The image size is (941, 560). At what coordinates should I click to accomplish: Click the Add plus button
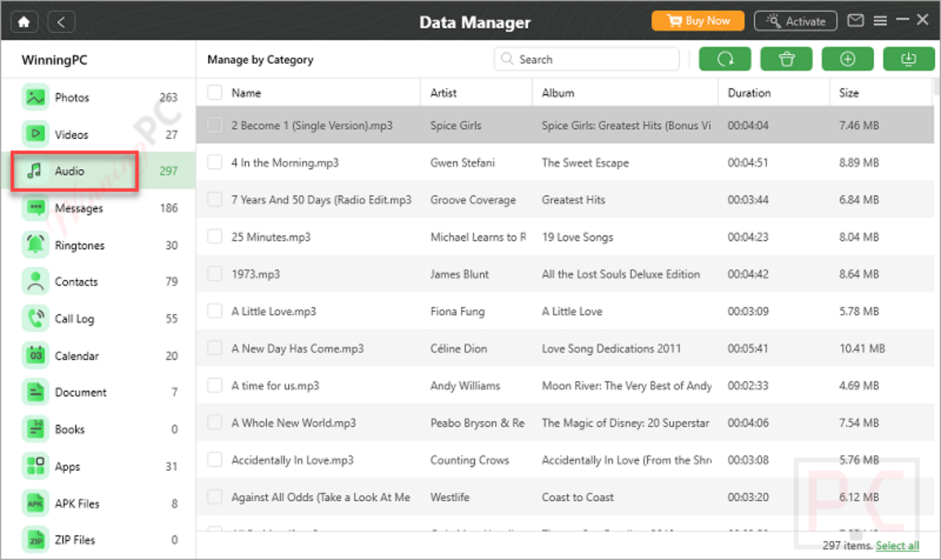847,59
